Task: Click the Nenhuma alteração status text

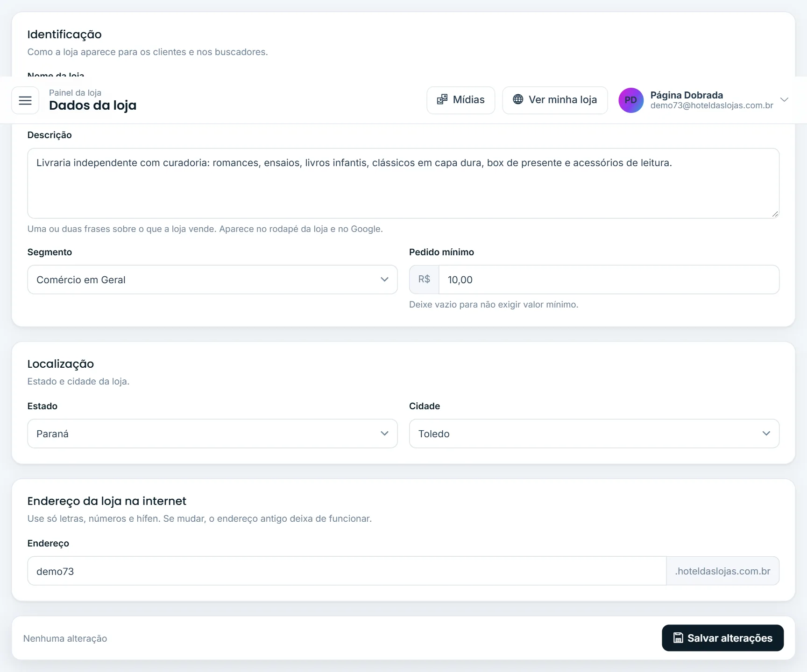Action: (65, 638)
